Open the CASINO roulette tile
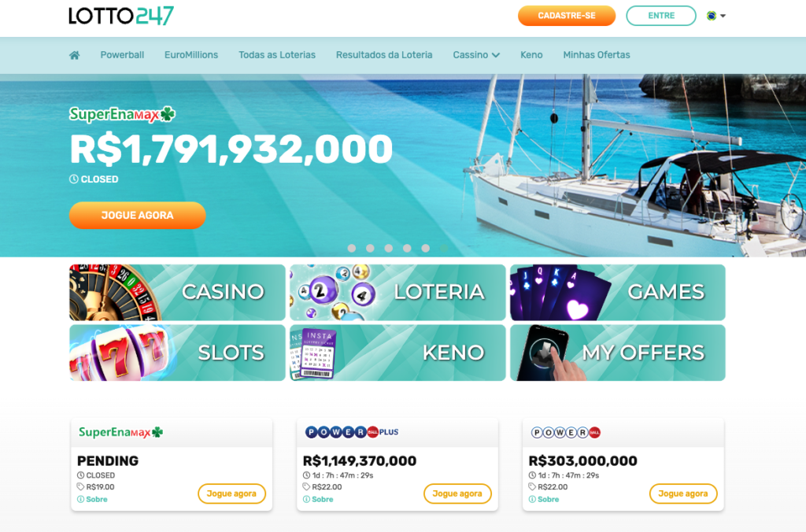This screenshot has height=532, width=806. coord(177,293)
